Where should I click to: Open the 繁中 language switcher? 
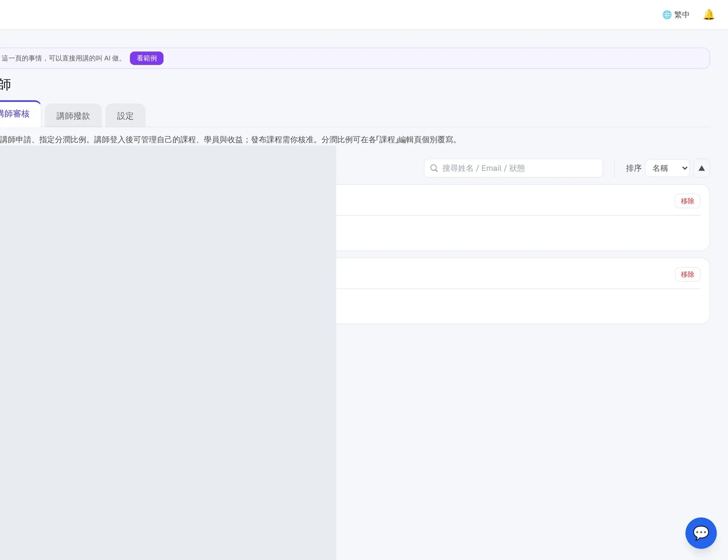[676, 15]
